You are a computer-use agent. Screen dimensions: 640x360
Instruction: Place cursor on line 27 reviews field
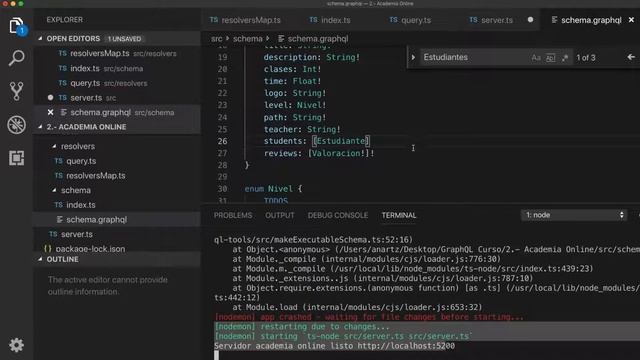pos(319,153)
